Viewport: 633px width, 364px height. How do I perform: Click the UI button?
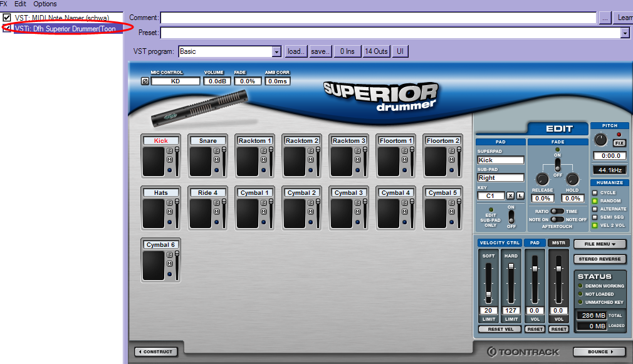click(x=400, y=51)
